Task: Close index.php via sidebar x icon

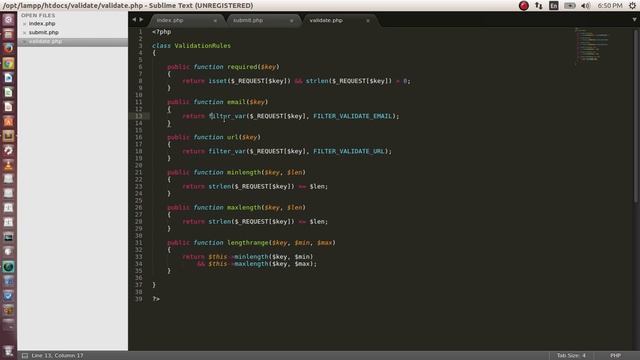Action: pos(24,24)
